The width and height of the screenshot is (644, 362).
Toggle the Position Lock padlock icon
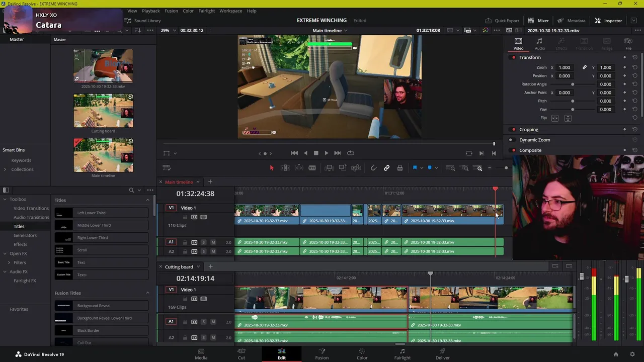click(400, 168)
